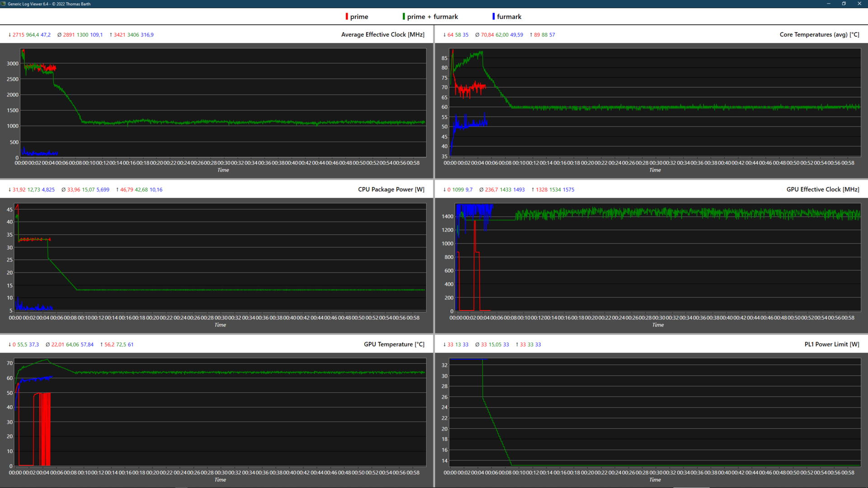Click minimum arrow icon in GPU Temperature stats
868x488 pixels.
pos(9,345)
